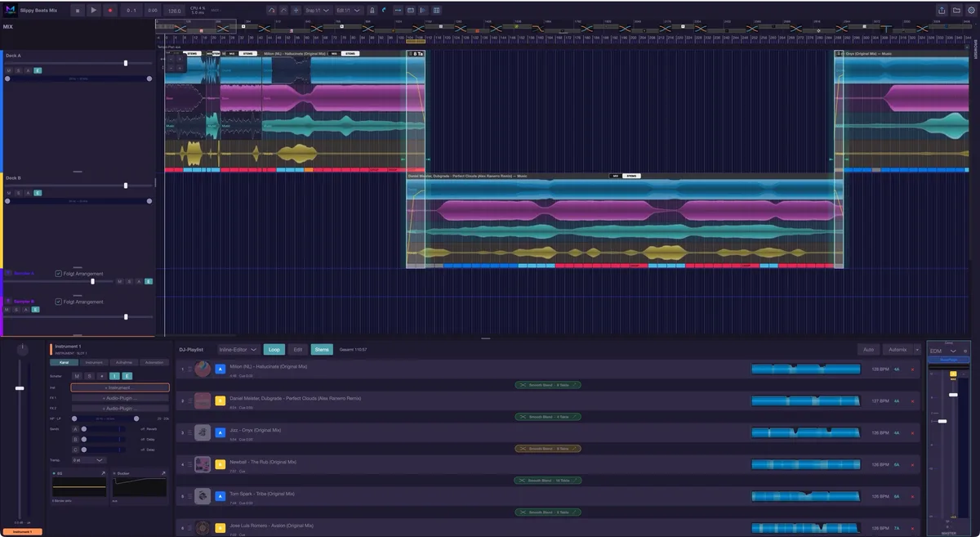This screenshot has height=537, width=980.
Task: Switch to the Instrument tab
Action: (94, 362)
